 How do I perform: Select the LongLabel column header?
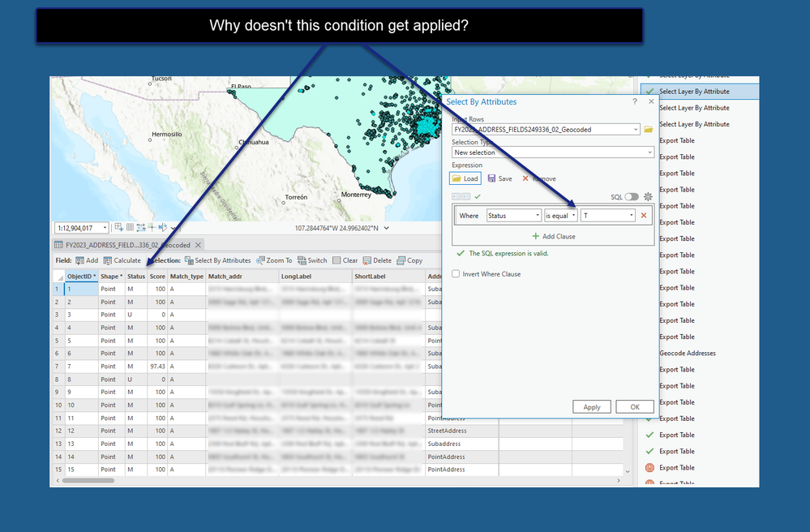[x=315, y=277]
